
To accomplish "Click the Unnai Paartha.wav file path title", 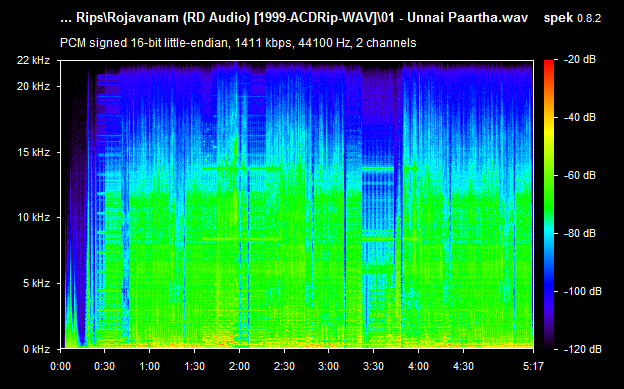I will tap(294, 18).
